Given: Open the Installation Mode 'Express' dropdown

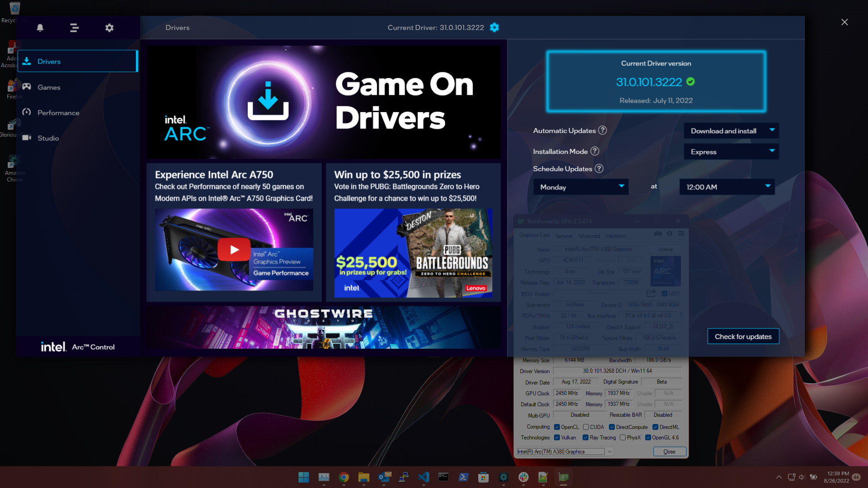Looking at the screenshot, I should tap(731, 152).
